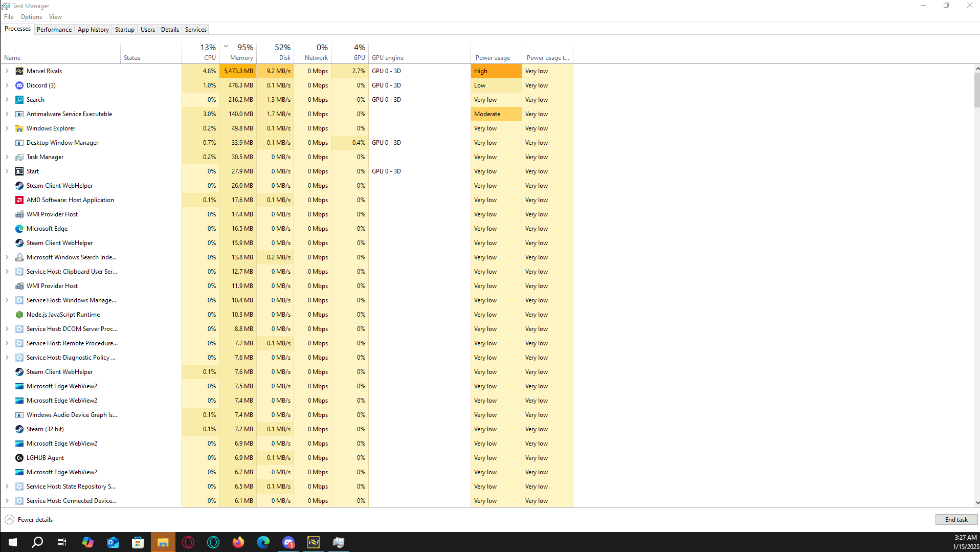The width and height of the screenshot is (980, 552).
Task: Sort processes by Name column
Action: click(60, 52)
